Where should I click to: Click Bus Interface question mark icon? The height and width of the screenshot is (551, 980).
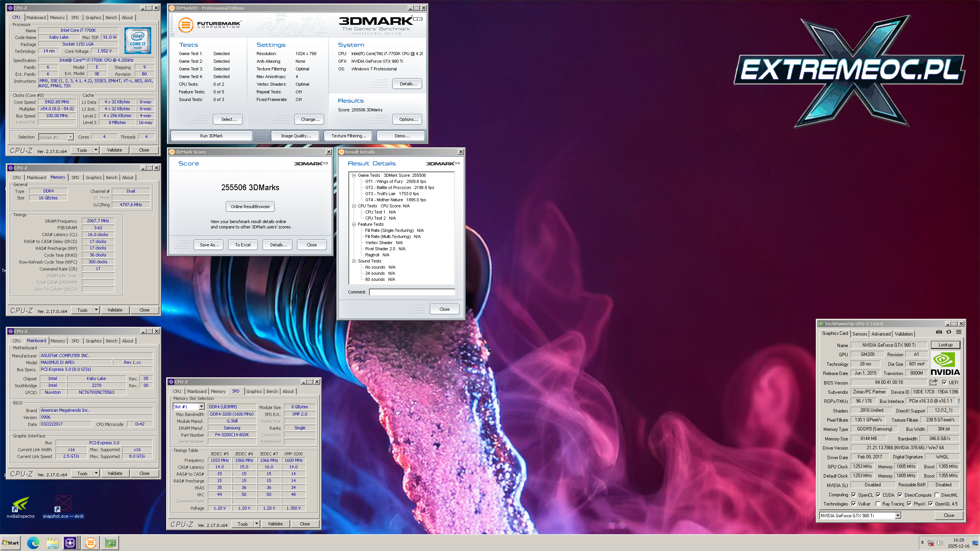[x=959, y=401]
